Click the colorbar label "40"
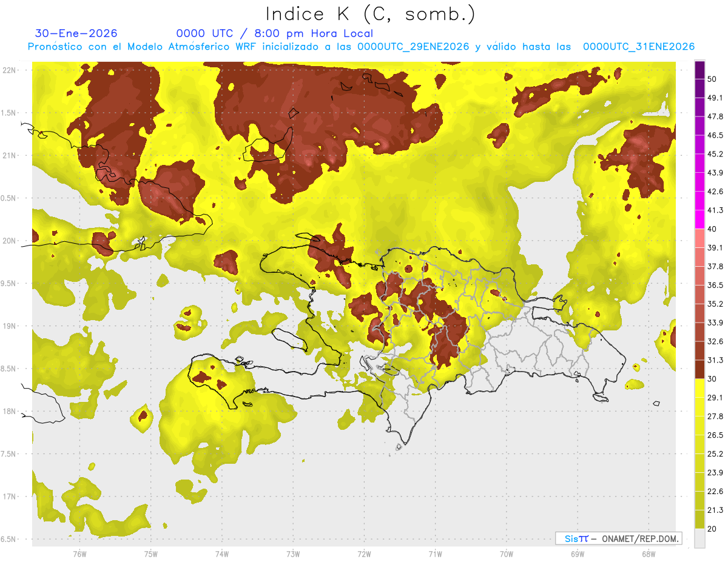This screenshot has width=728, height=562. (x=713, y=229)
